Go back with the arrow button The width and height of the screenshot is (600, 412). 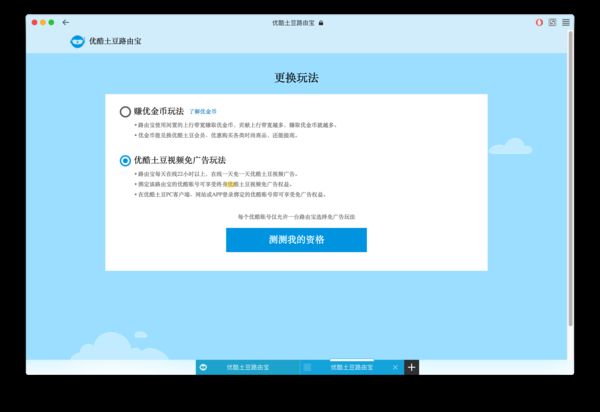pyautogui.click(x=66, y=23)
